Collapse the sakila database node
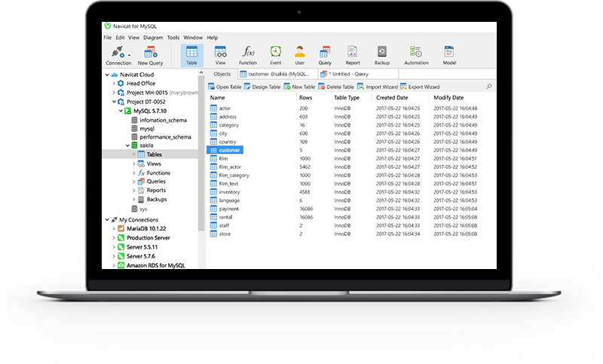The image size is (603, 364). (x=127, y=145)
